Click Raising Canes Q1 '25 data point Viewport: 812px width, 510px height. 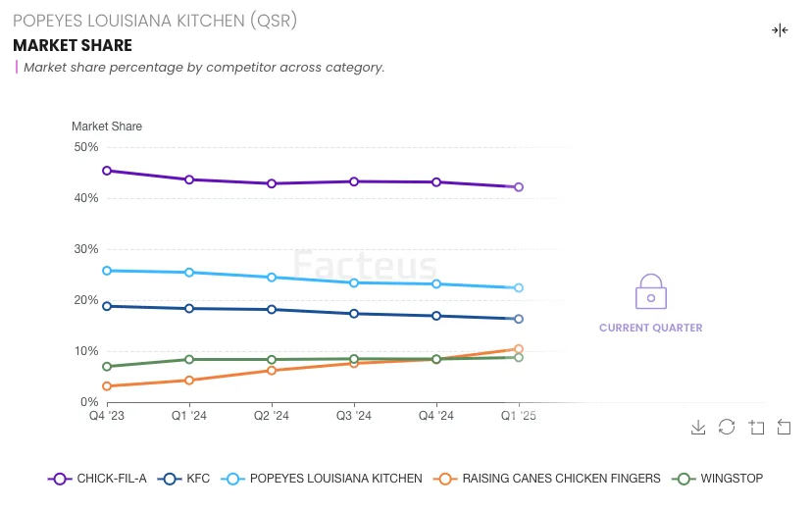click(x=519, y=349)
